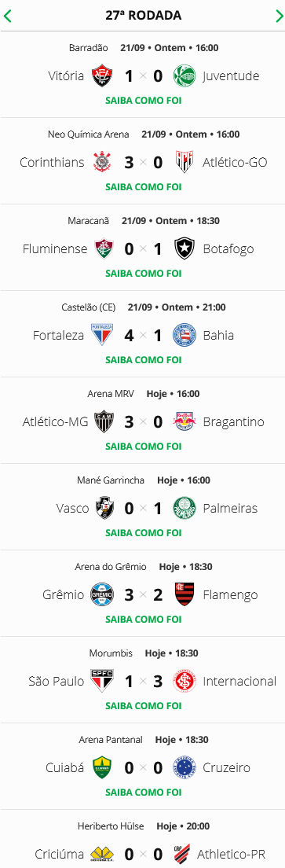This screenshot has height=868, width=285.
Task: Click the Corinthians team crest
Action: pos(102,162)
